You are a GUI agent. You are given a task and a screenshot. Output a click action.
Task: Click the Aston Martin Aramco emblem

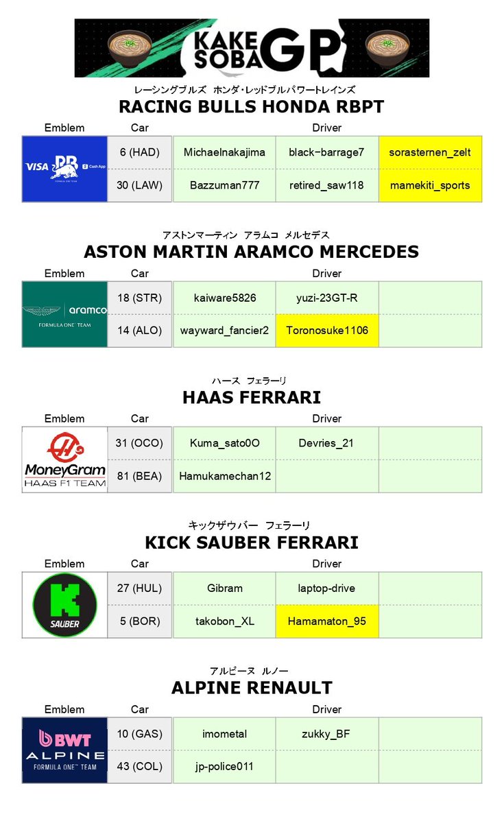pos(65,314)
